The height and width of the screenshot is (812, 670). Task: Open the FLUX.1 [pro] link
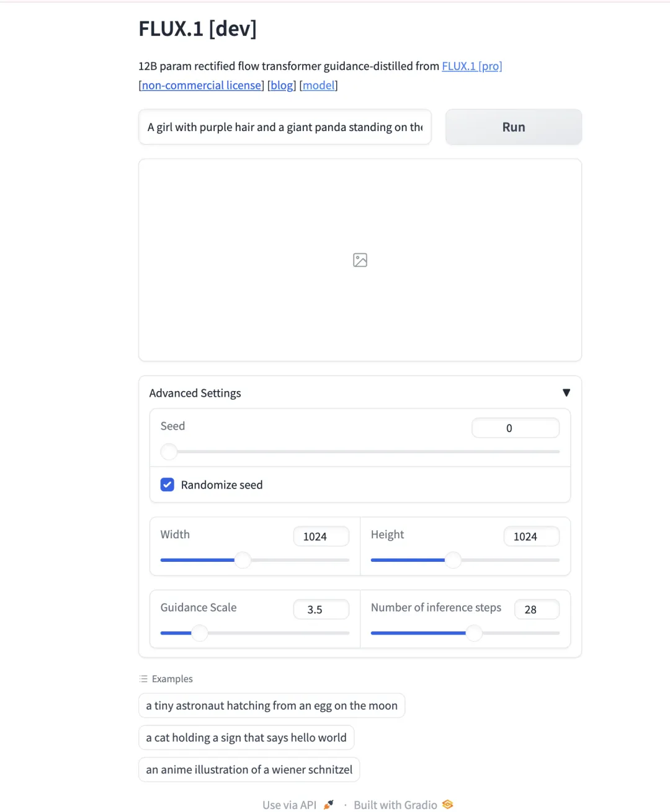point(472,66)
